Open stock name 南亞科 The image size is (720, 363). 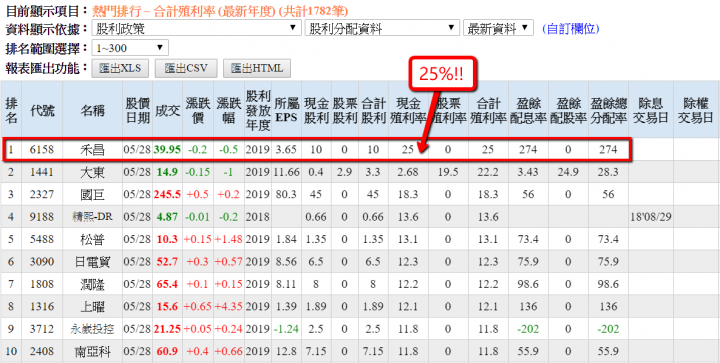tap(92, 352)
